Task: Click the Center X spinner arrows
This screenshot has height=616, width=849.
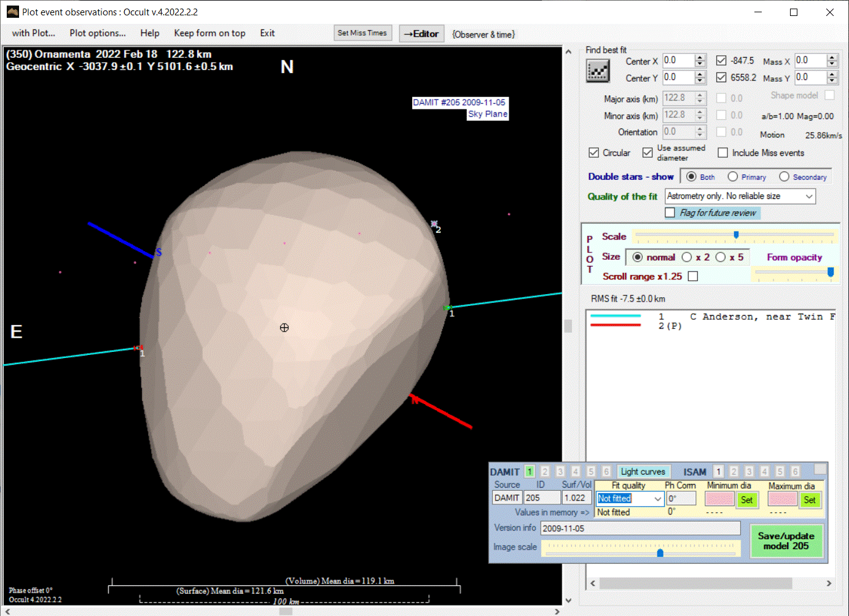Action: (x=700, y=61)
